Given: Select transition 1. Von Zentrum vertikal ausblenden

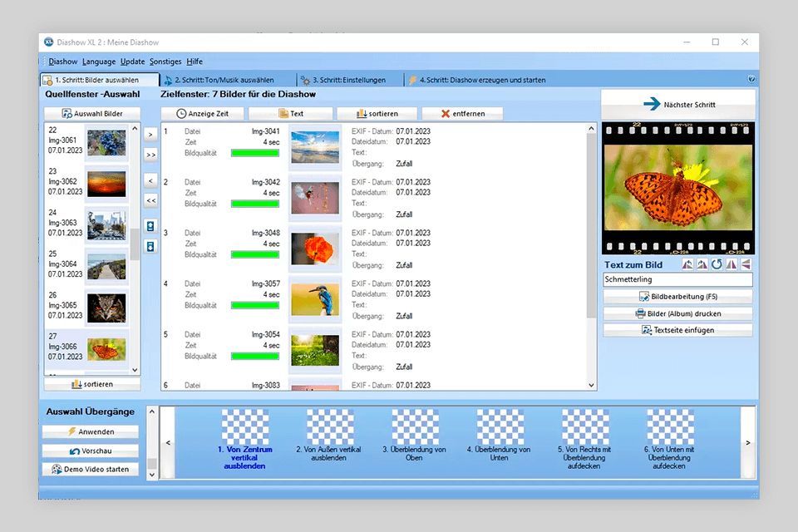Looking at the screenshot, I should click(244, 440).
